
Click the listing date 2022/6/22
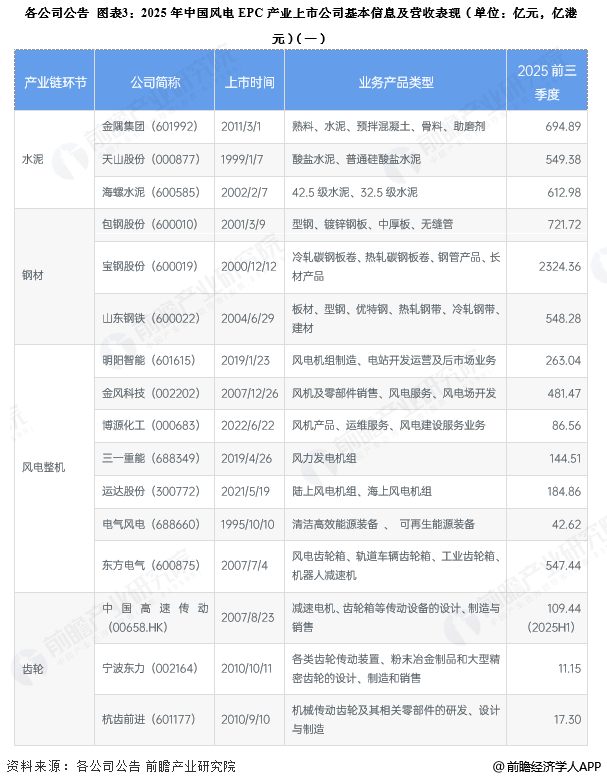point(251,425)
